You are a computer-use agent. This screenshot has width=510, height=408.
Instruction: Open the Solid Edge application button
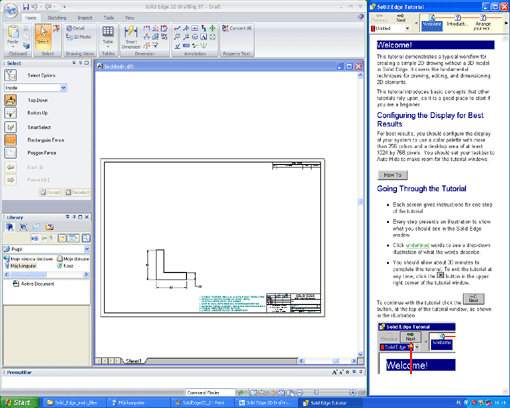11,11
